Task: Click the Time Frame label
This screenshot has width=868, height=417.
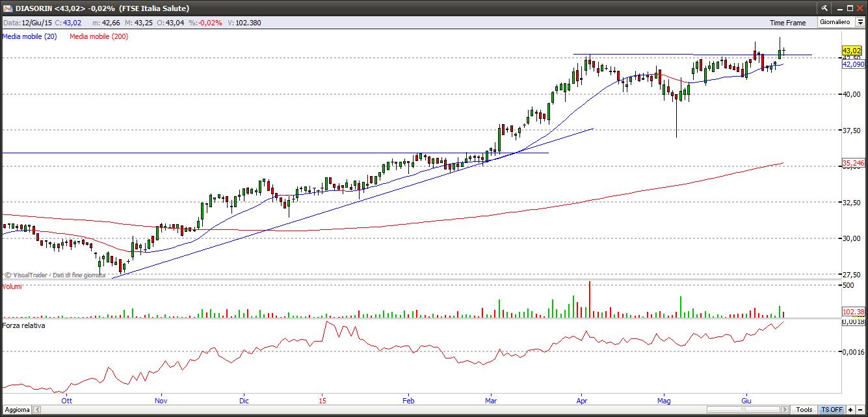Action: pyautogui.click(x=787, y=23)
